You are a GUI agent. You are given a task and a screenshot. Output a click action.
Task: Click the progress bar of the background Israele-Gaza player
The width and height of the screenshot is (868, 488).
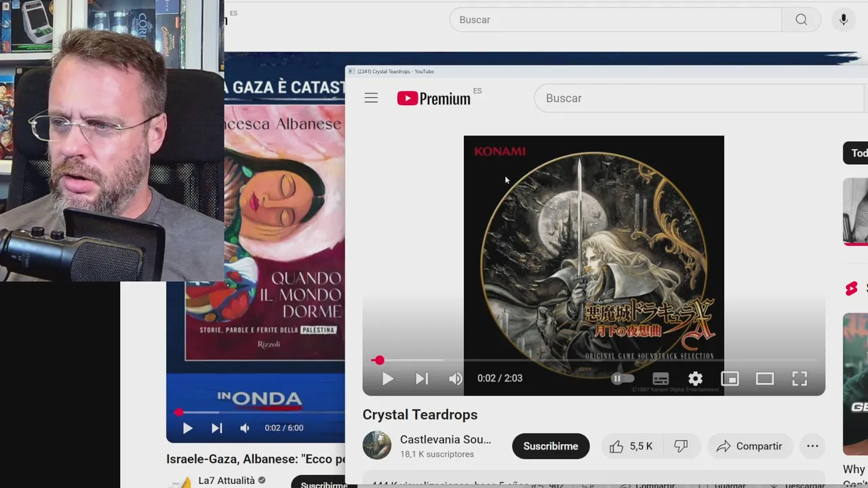[x=260, y=411]
